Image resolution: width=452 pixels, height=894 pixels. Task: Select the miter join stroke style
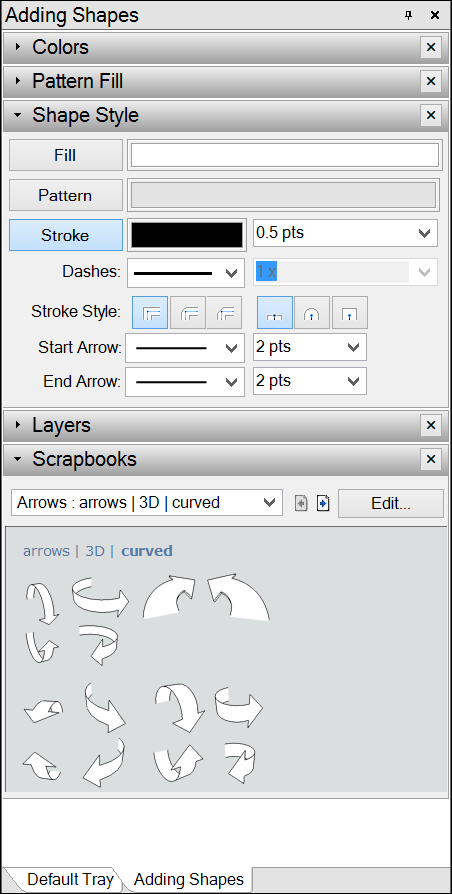click(x=150, y=312)
